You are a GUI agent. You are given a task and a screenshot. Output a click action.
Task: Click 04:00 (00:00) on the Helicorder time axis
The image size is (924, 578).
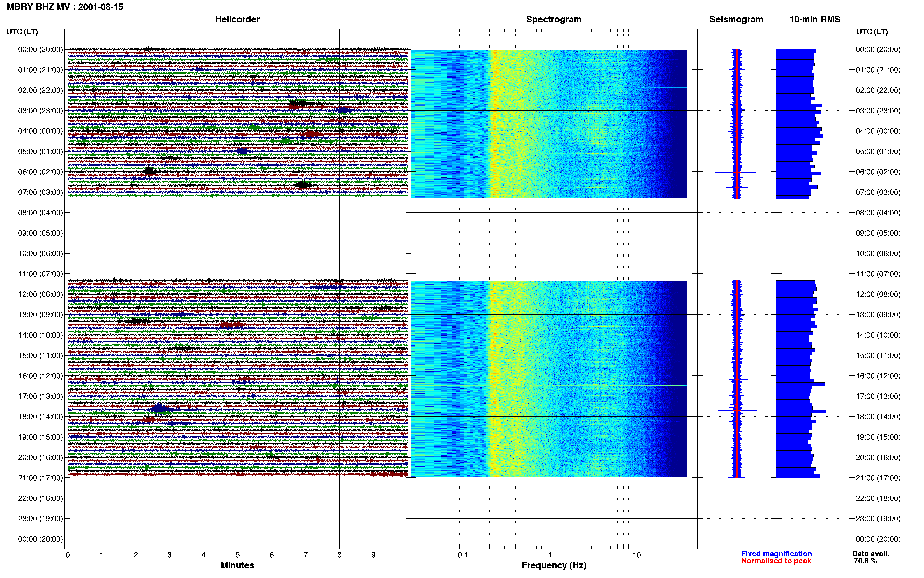[41, 131]
